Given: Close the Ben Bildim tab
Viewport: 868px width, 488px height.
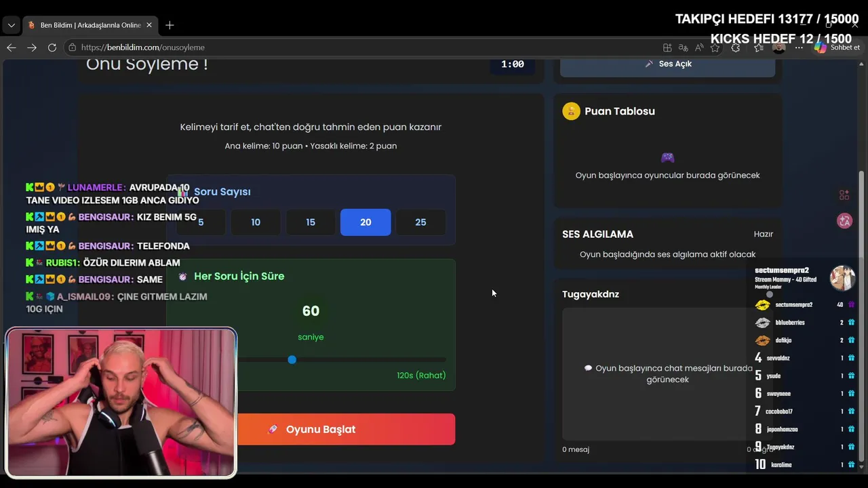Looking at the screenshot, I should coord(149,25).
